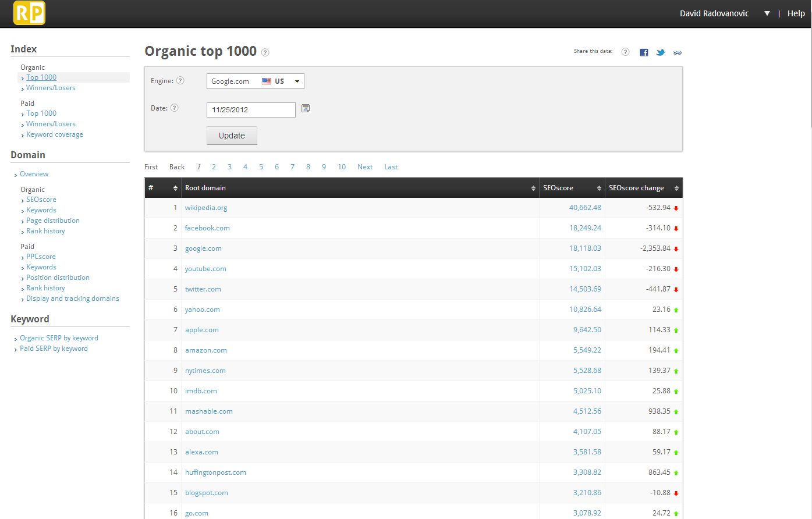Open Domain Overview in sidebar
The width and height of the screenshot is (812, 519).
pyautogui.click(x=34, y=174)
